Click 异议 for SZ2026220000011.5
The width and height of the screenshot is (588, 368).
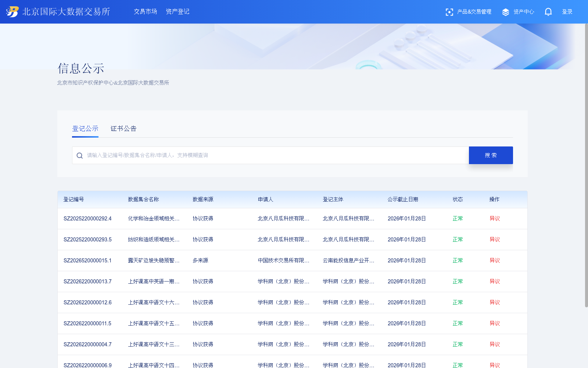495,323
